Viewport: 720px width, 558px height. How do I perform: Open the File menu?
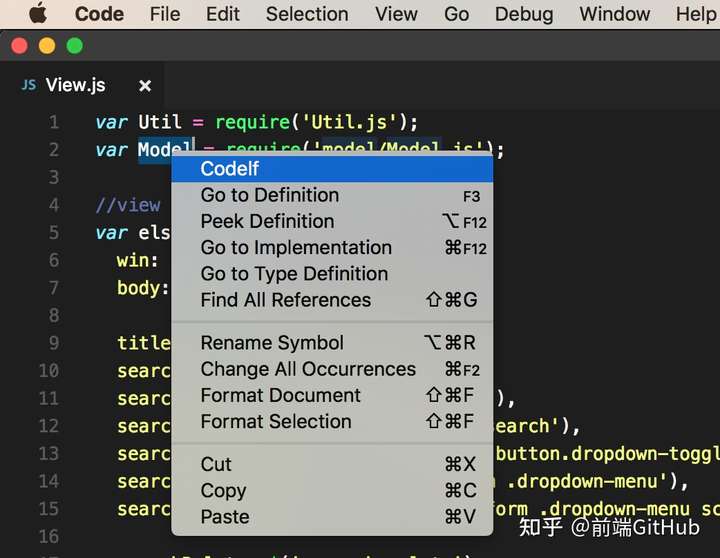pos(165,14)
